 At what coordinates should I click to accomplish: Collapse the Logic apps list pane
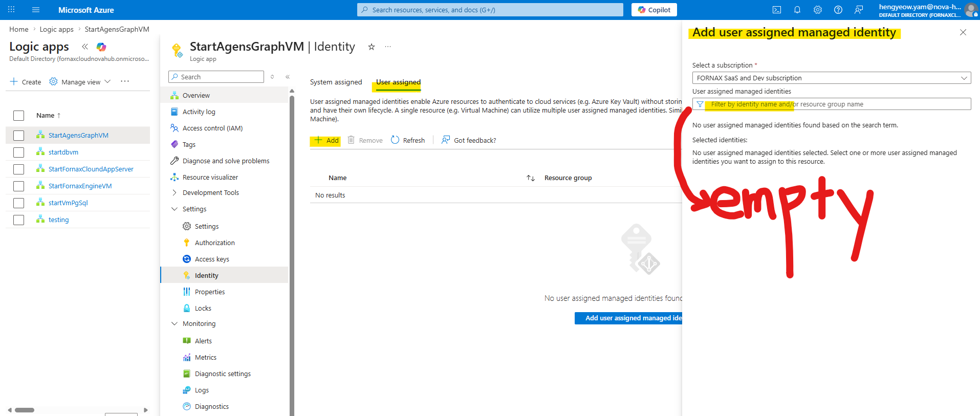pos(85,47)
